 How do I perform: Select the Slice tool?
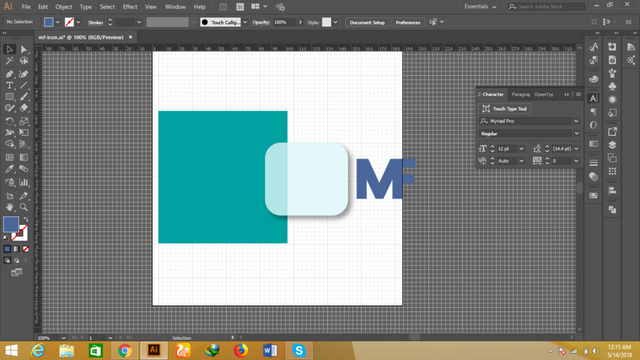(24, 196)
